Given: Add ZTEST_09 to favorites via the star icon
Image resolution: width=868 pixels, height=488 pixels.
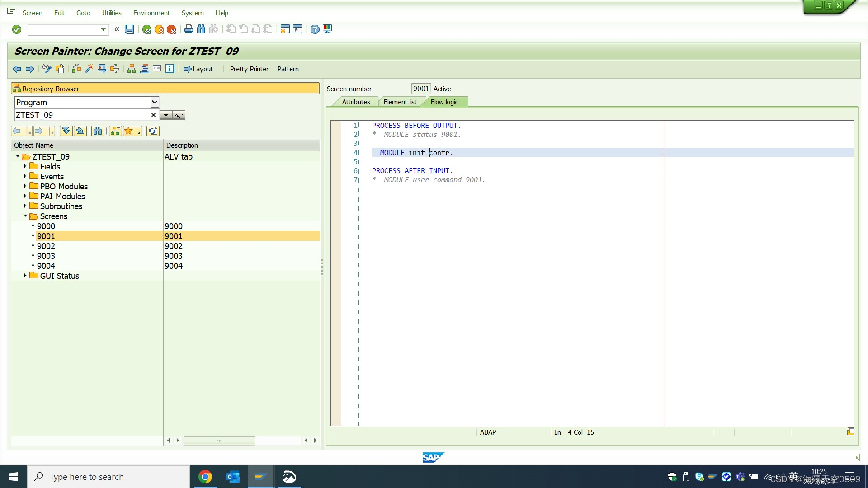Looking at the screenshot, I should coord(129,131).
